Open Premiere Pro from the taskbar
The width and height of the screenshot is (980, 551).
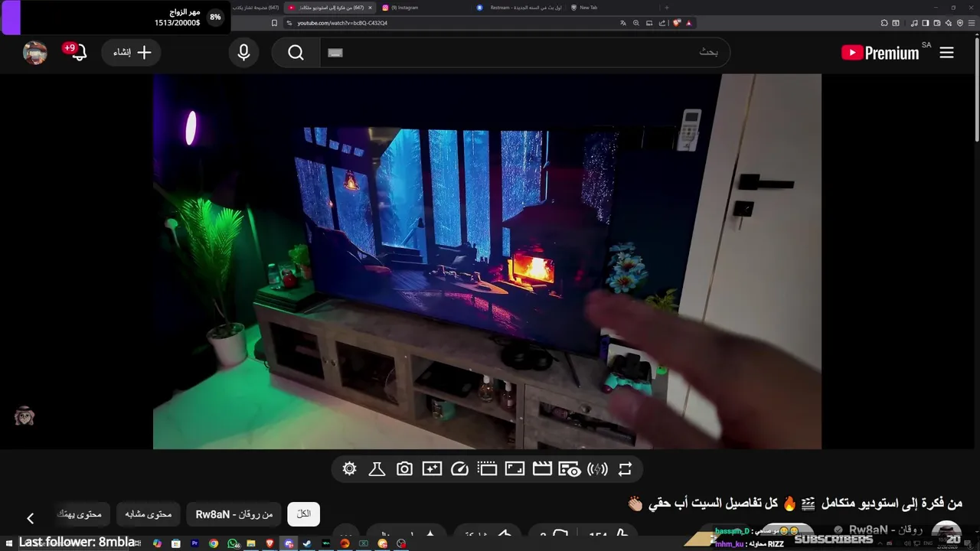coord(194,543)
